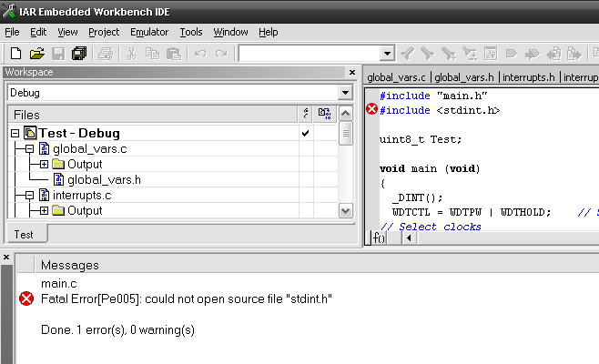Viewport: 599px width, 364px height.
Task: Click the Save floppy disk icon
Action: [58, 54]
